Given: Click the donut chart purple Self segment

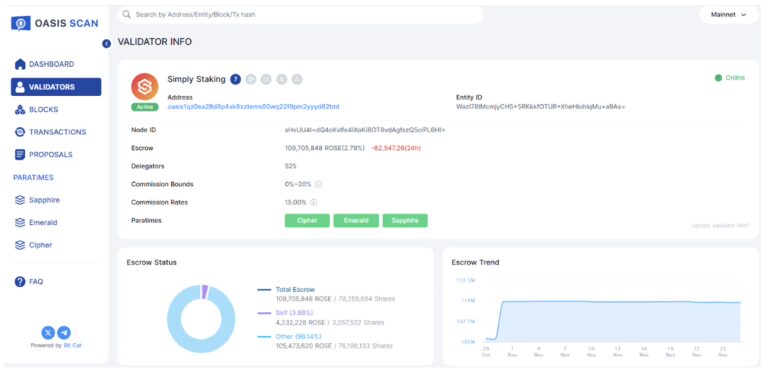Looking at the screenshot, I should click(205, 292).
